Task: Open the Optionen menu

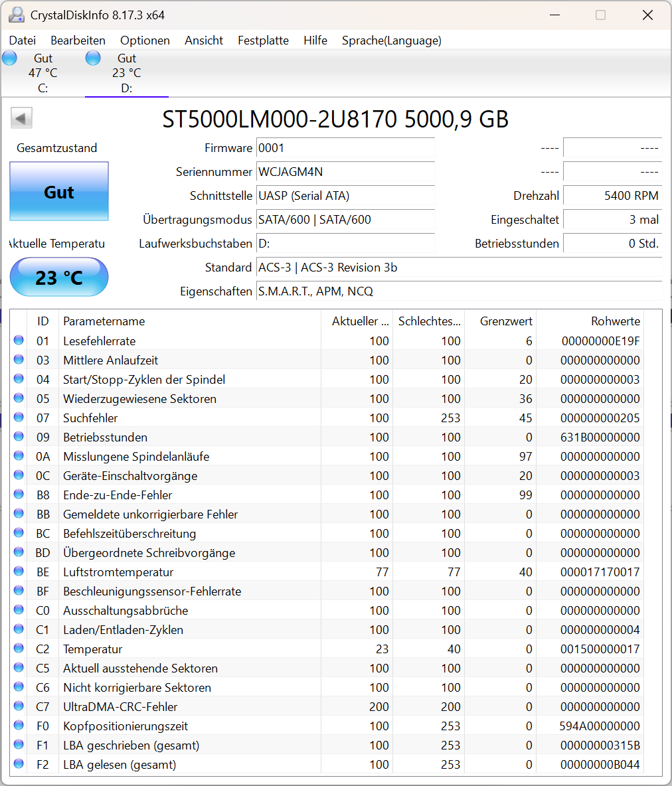Action: [x=145, y=40]
